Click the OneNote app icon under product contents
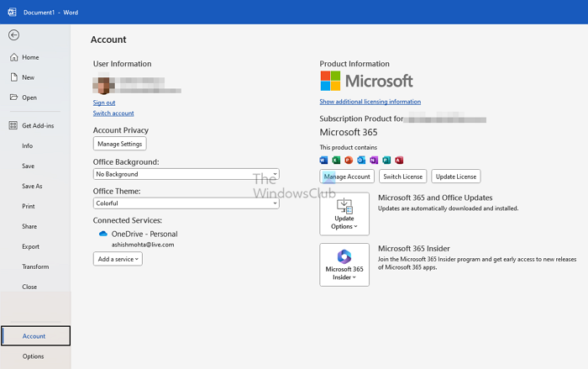 [x=374, y=161]
